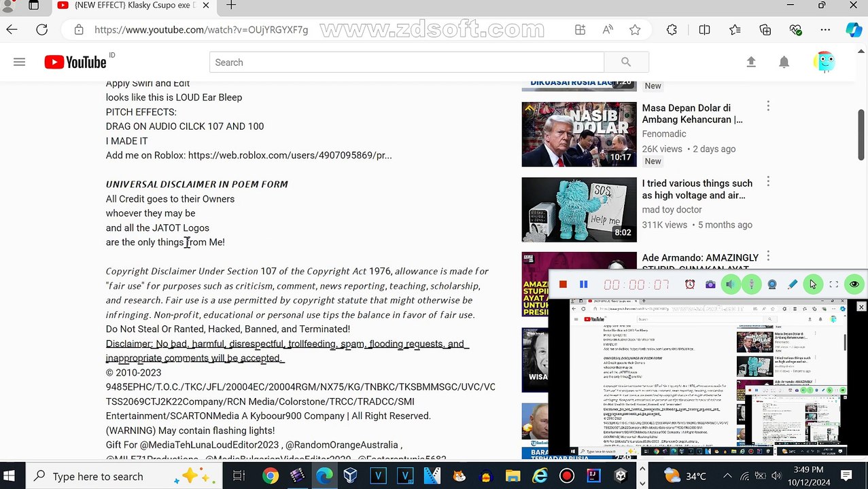Open Edge Settings and more menu
This screenshot has width=868, height=489.
825,30
